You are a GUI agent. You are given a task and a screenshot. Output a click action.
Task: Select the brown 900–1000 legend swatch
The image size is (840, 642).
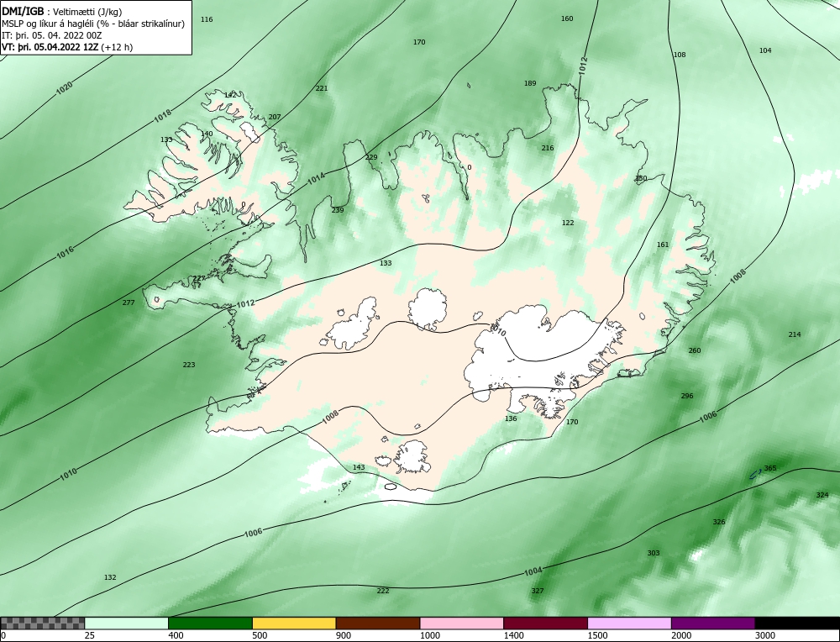point(378,624)
